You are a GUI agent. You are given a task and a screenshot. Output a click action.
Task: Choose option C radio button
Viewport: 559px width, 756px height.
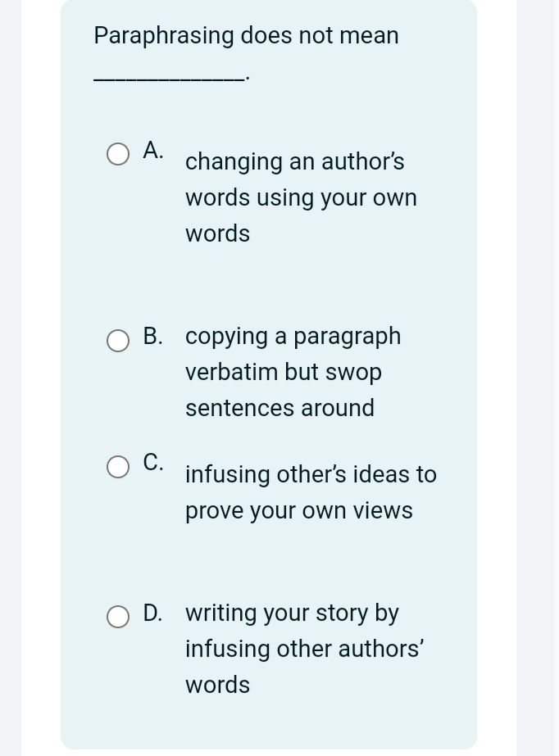(x=118, y=467)
